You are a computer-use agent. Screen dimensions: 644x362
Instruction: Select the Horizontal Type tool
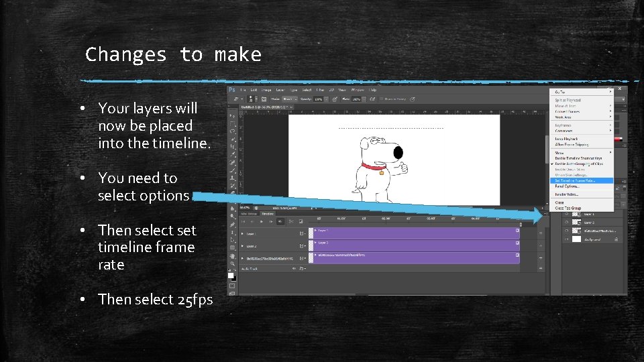coord(233,233)
